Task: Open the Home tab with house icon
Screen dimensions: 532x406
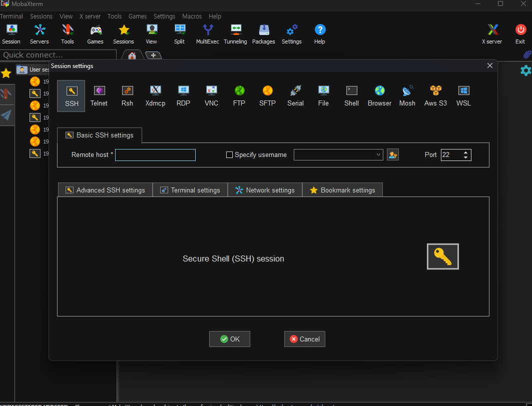Action: (x=132, y=55)
